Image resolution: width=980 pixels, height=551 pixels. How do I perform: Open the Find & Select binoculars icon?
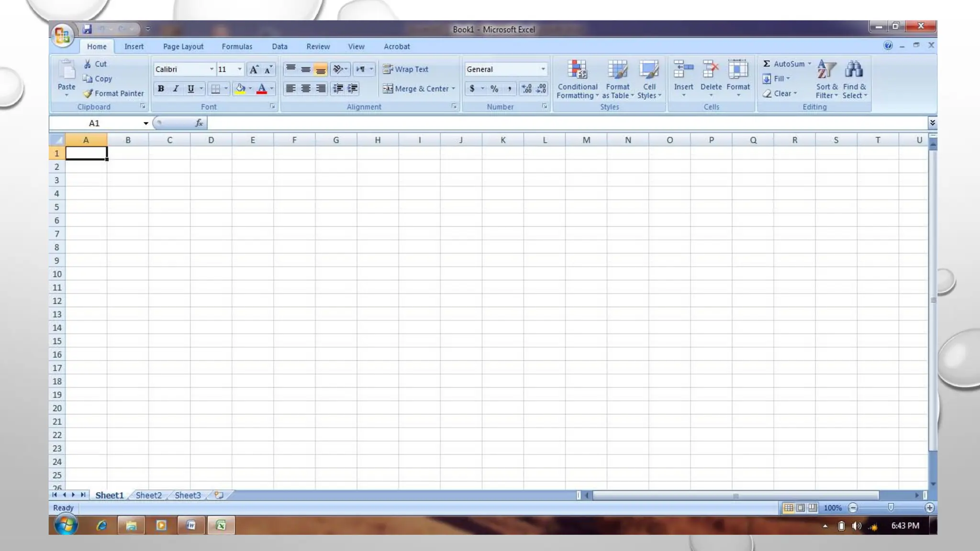(x=854, y=70)
